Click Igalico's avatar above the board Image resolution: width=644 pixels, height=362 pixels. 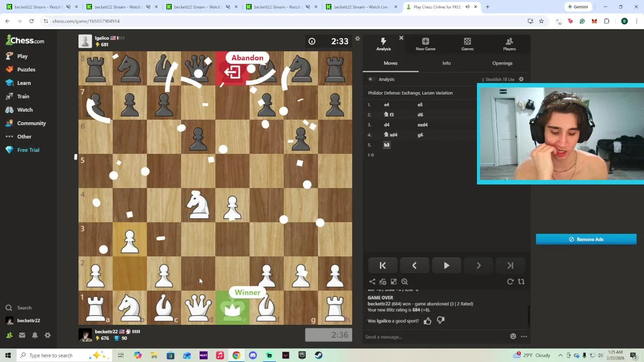click(x=85, y=41)
